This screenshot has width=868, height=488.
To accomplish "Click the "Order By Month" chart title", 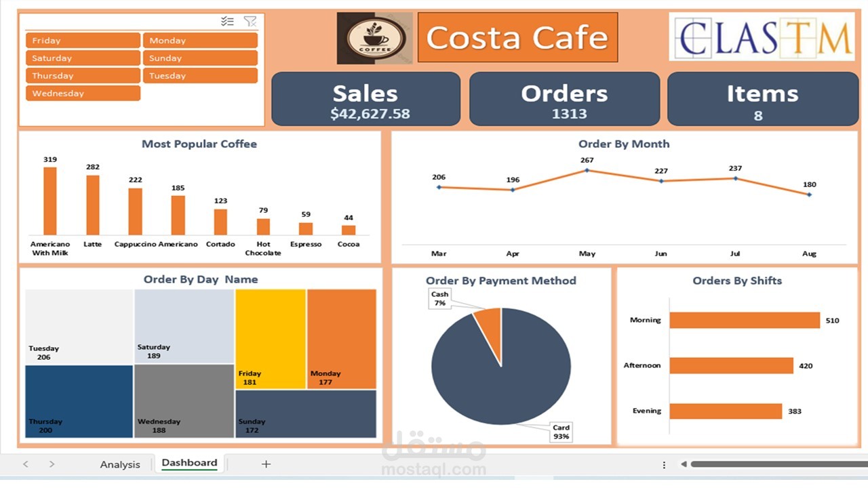I will click(624, 144).
